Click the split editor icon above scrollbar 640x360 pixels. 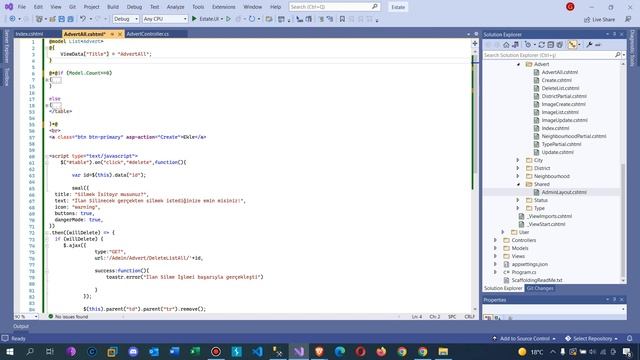point(475,43)
